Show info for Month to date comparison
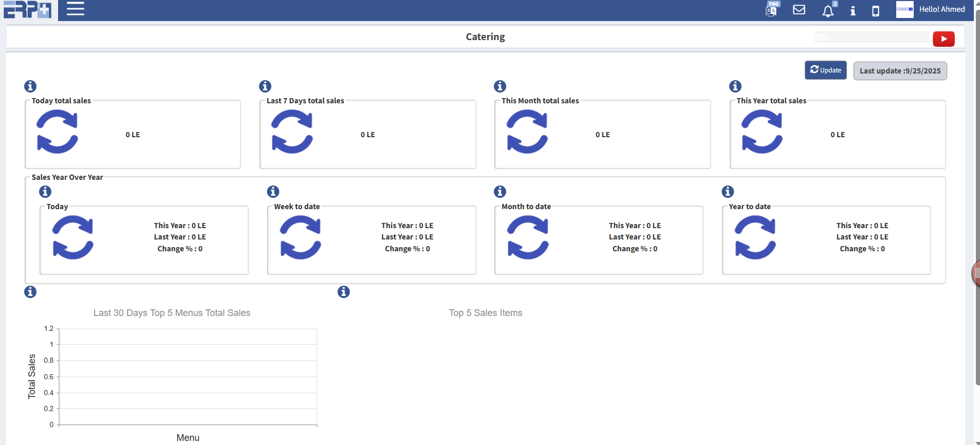This screenshot has width=980, height=445. coord(500,192)
